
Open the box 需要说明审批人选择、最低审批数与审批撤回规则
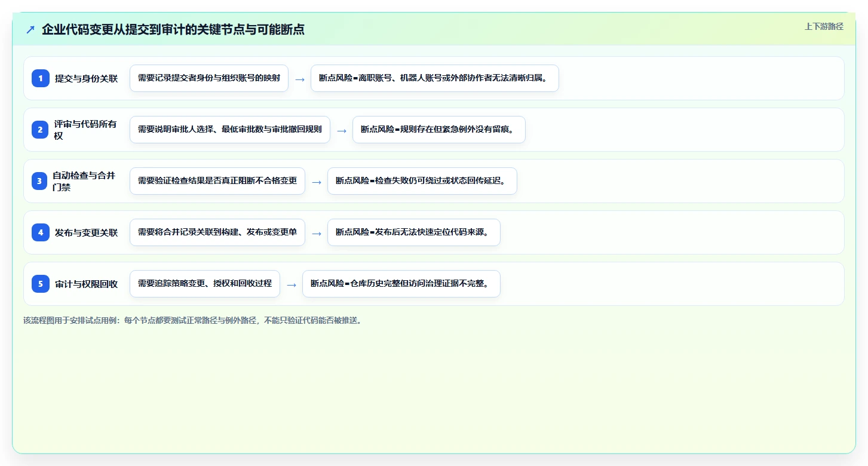230,130
